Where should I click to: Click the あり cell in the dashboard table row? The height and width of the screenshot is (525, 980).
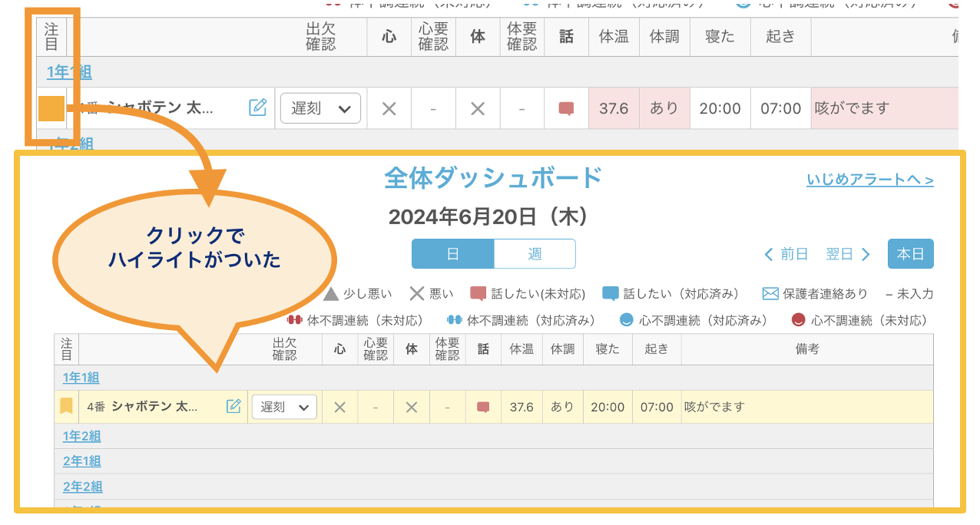(563, 407)
